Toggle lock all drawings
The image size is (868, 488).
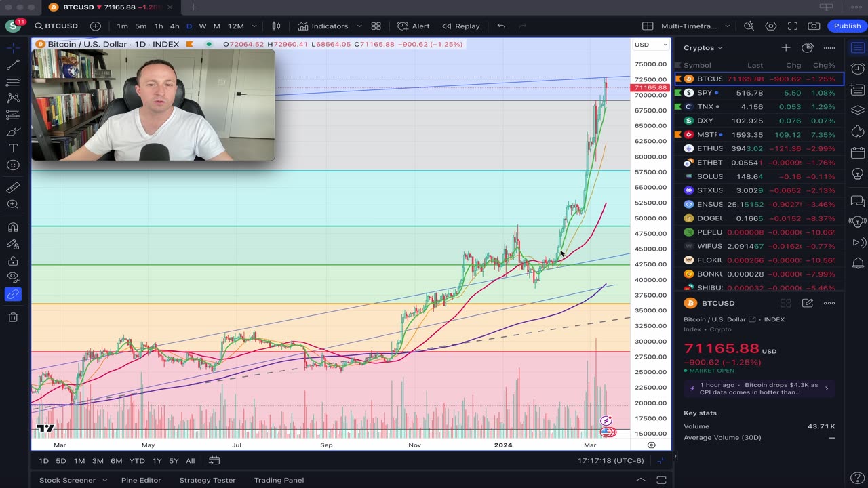tap(13, 261)
